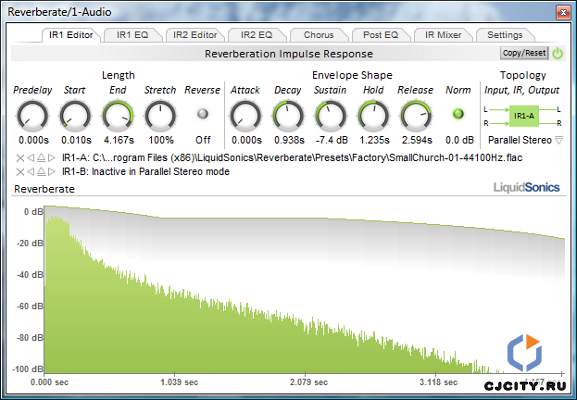Load next IR file for IR1-B
Image resolution: width=577 pixels, height=400 pixels.
[52, 172]
